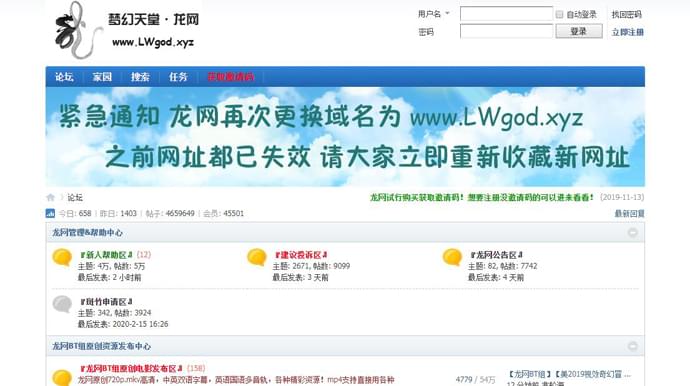The height and width of the screenshot is (386, 690).
Task: Open the 新人帮助区 forum link
Action: (106, 255)
